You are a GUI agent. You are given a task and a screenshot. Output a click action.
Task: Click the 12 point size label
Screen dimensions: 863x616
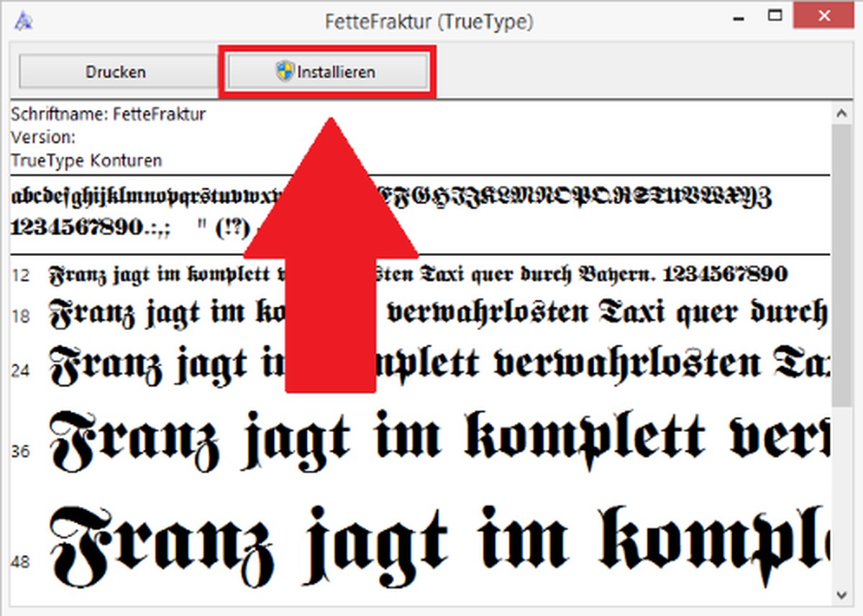point(22,275)
